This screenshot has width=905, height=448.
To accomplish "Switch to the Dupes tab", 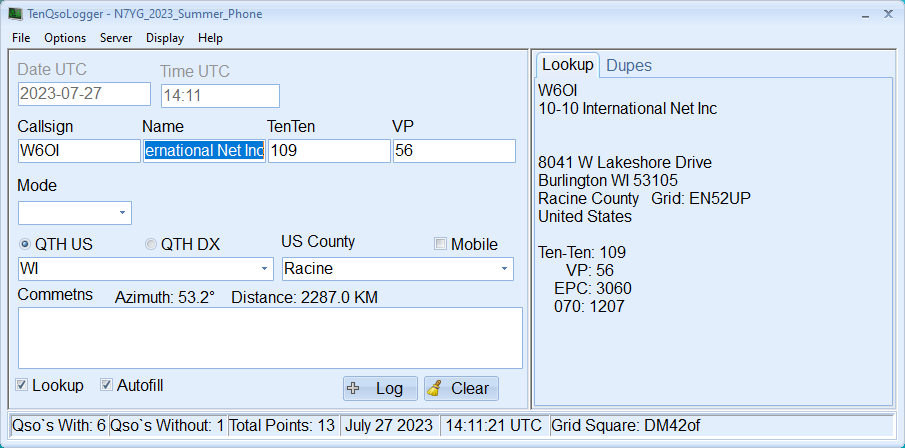I will (x=629, y=66).
